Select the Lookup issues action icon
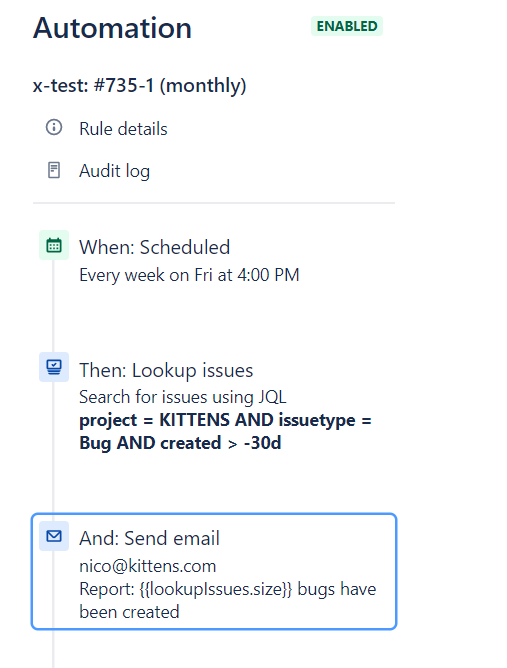Image resolution: width=507 pixels, height=668 pixels. [x=54, y=367]
